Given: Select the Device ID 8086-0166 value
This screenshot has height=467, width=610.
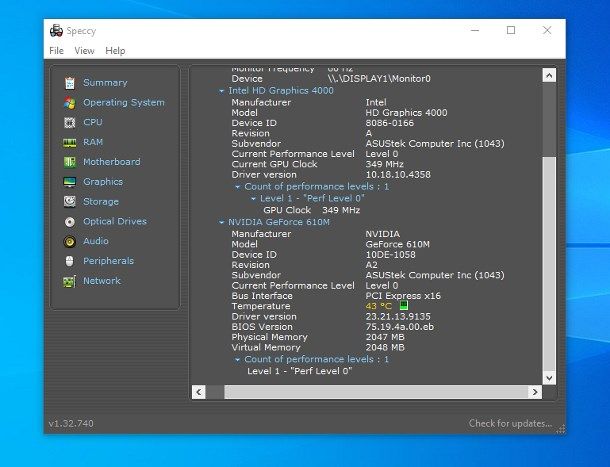Looking at the screenshot, I should pos(389,123).
